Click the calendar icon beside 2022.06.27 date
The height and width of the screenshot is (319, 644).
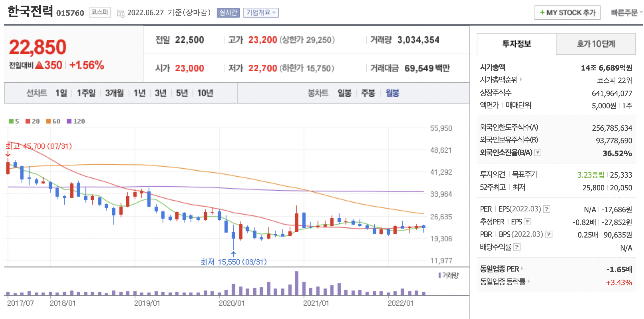coord(121,13)
